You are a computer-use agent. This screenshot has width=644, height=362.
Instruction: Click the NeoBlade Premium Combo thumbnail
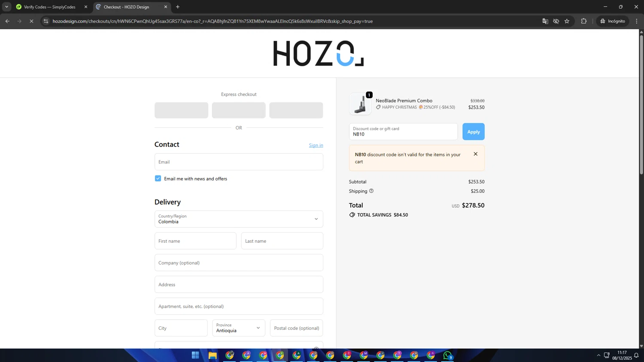[360, 104]
